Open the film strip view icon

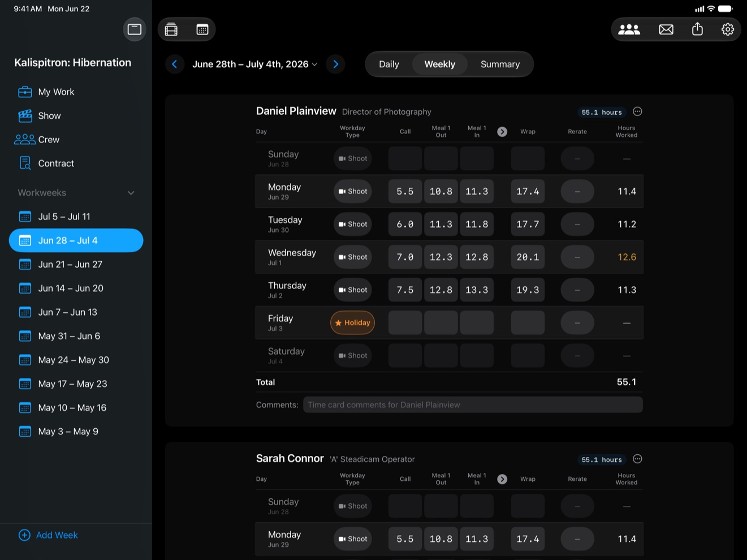[x=171, y=29]
